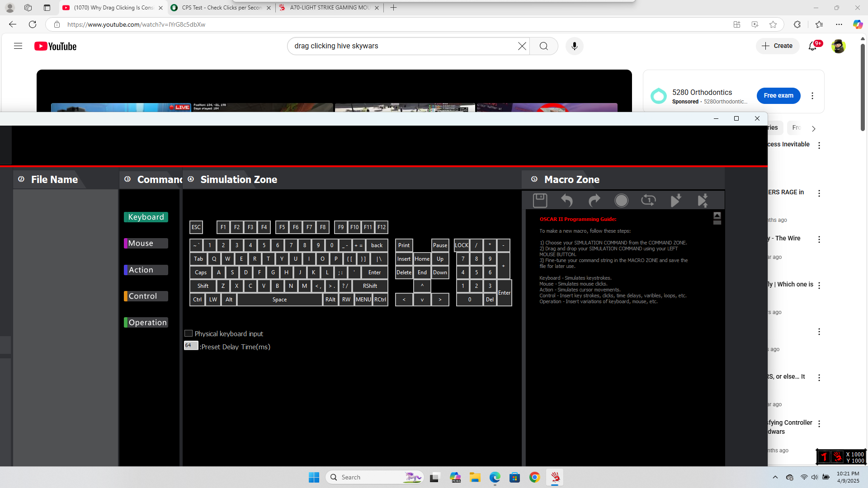Screen dimensions: 868x488
Task: Choose the Control command category
Action: click(146, 296)
